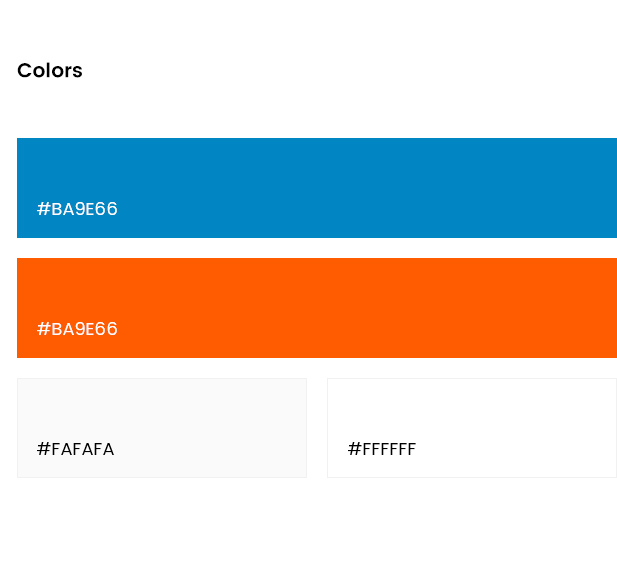The width and height of the screenshot is (617, 577).
Task: Choose the white #FFFFFF swatch
Action: pyautogui.click(x=472, y=428)
